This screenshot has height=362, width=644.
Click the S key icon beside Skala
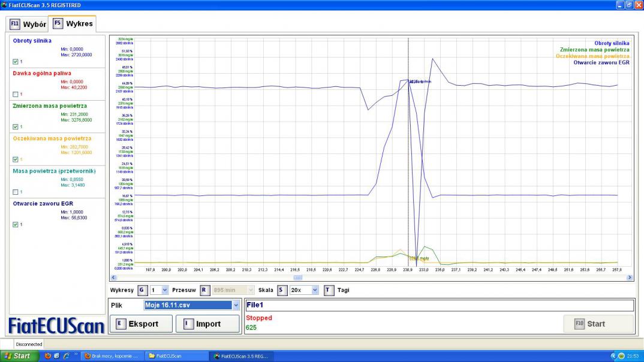coord(281,290)
